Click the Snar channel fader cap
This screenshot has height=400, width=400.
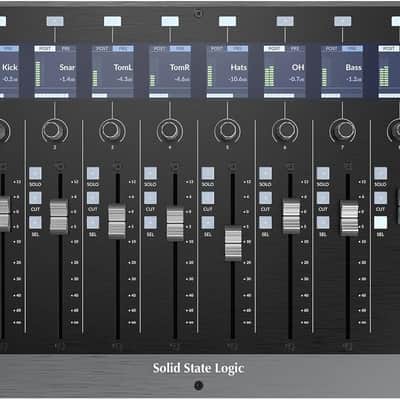(59, 216)
